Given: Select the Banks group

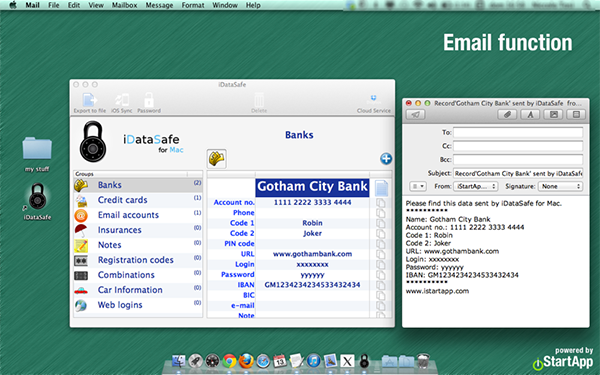Looking at the screenshot, I should click(x=138, y=185).
